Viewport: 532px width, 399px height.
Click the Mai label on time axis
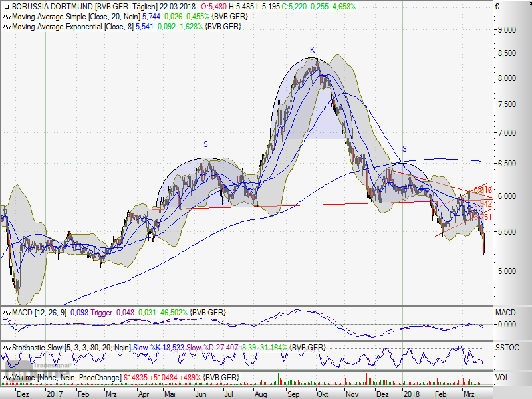coord(170,394)
